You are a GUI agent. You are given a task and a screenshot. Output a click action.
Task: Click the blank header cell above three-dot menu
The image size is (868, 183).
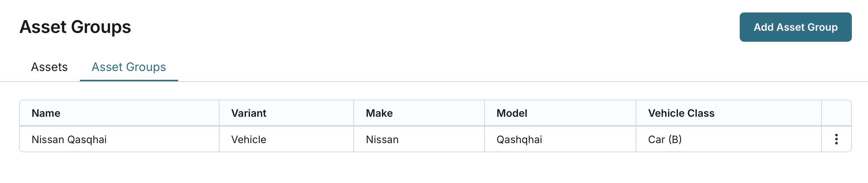point(836,113)
